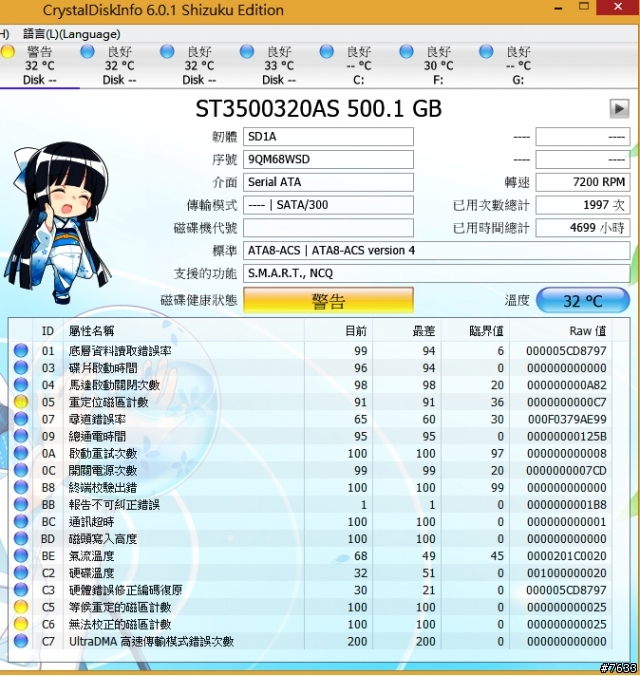Click the firmware field showing SD1A
Screen dimensions: 640x676
pos(328,137)
